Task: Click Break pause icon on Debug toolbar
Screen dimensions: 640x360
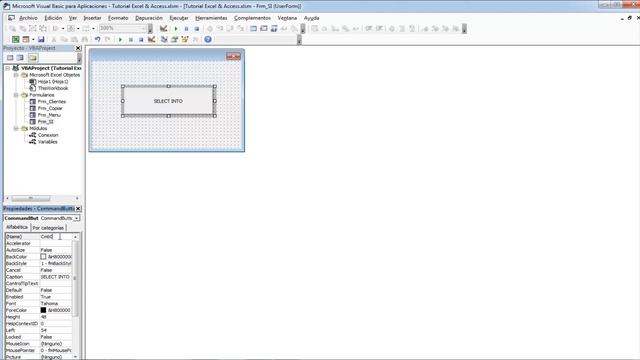Action: tap(187, 29)
